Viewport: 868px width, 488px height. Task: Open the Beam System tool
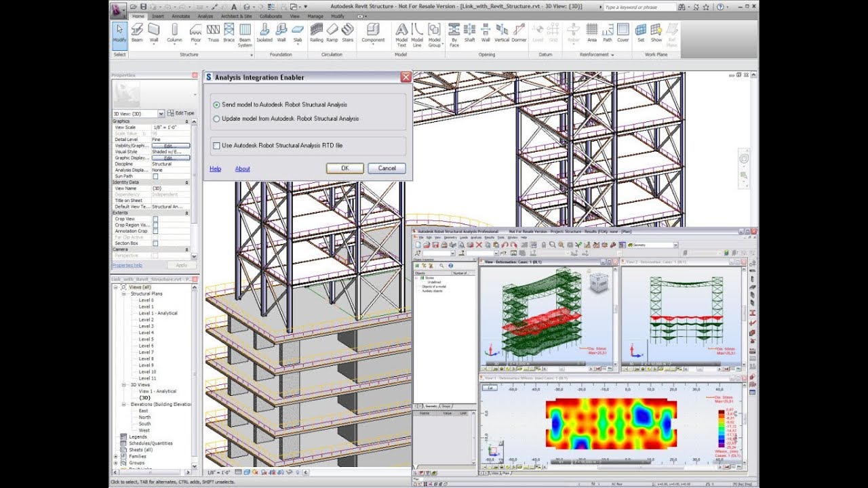point(245,35)
